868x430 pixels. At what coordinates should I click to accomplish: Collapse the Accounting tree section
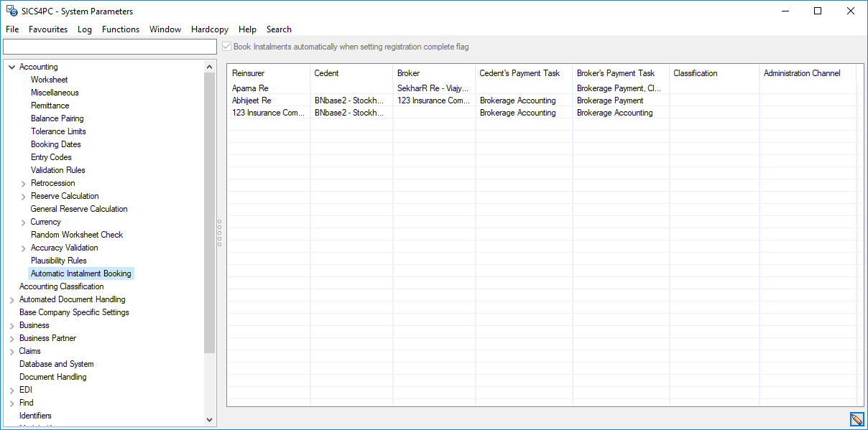point(11,66)
